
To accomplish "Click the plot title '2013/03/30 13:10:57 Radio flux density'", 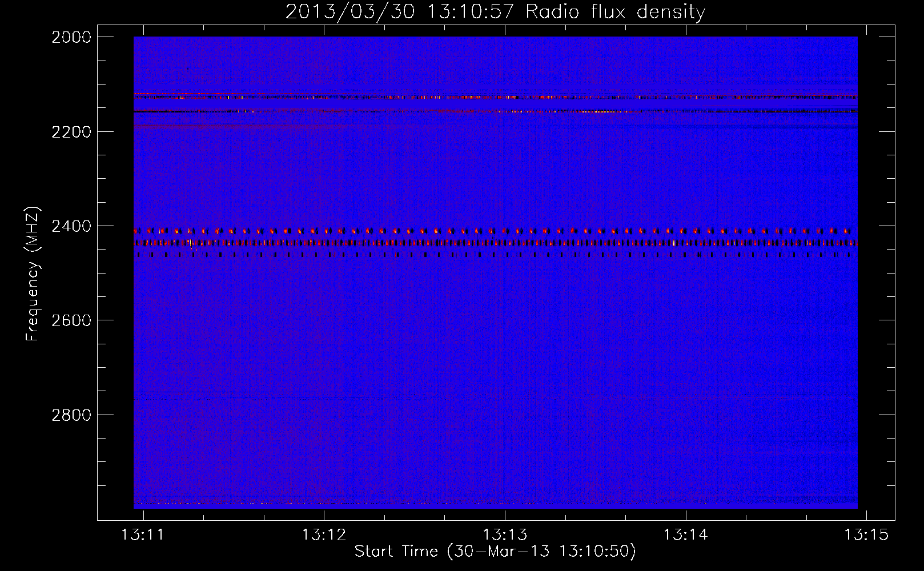I will (x=495, y=12).
